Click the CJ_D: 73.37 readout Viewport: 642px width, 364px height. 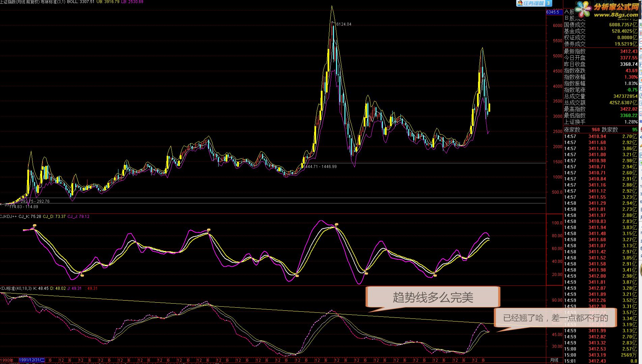pyautogui.click(x=54, y=217)
